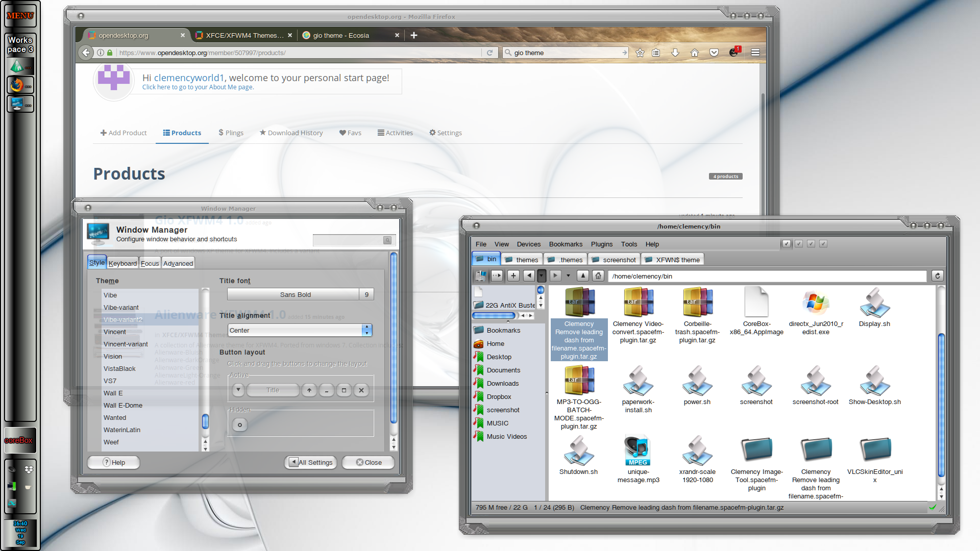Open the Devices menu in file manager
This screenshot has height=551, width=980.
tap(528, 244)
